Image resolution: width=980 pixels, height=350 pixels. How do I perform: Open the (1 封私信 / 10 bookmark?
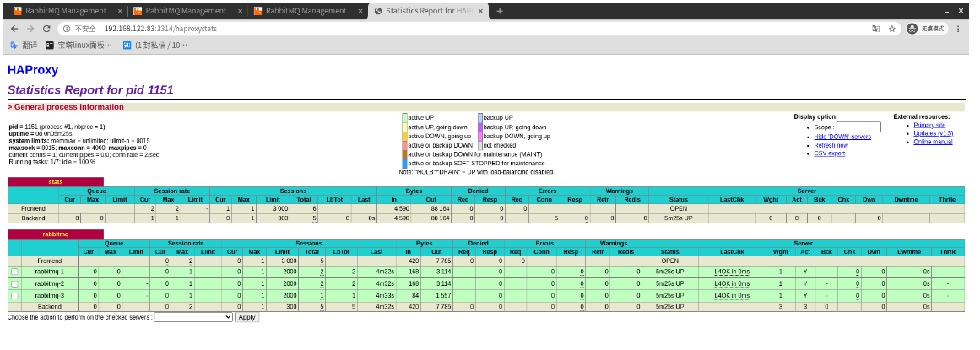(155, 45)
